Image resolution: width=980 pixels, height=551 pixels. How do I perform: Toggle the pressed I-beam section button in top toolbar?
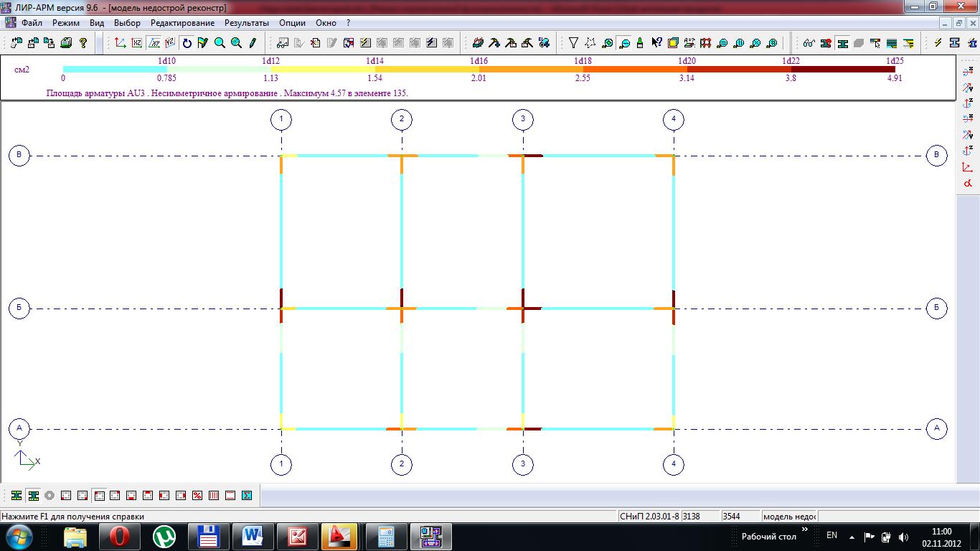click(x=842, y=42)
